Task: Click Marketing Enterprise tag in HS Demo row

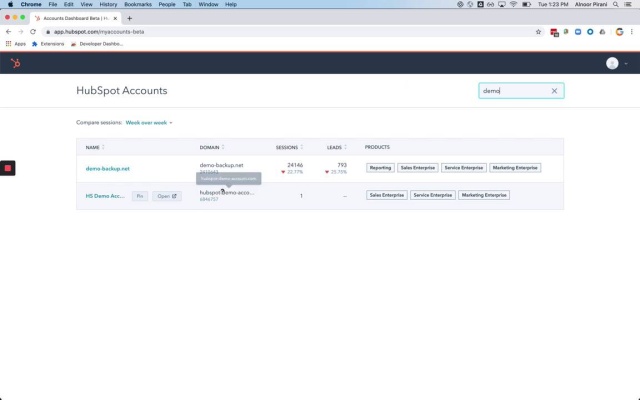Action: click(x=484, y=195)
